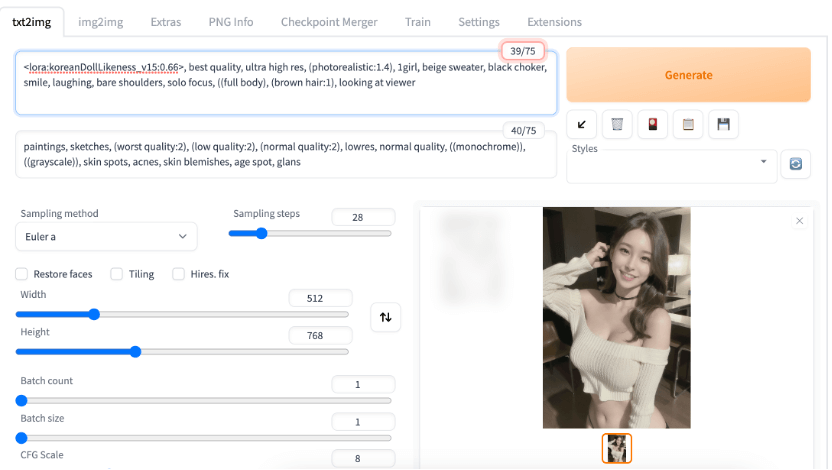832x470 pixels.
Task: Enable the Hires. fix checkbox
Action: pos(179,274)
